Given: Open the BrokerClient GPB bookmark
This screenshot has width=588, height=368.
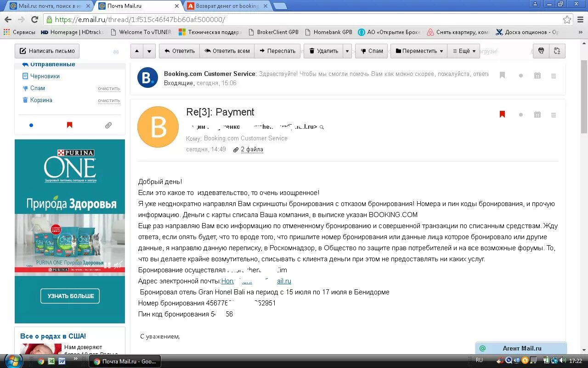Looking at the screenshot, I should [x=273, y=32].
